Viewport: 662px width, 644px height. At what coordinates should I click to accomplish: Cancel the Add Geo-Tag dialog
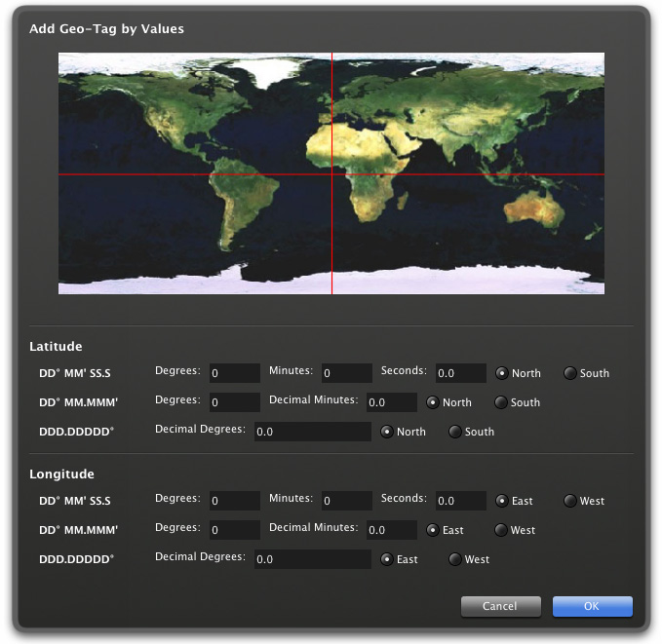point(501,606)
